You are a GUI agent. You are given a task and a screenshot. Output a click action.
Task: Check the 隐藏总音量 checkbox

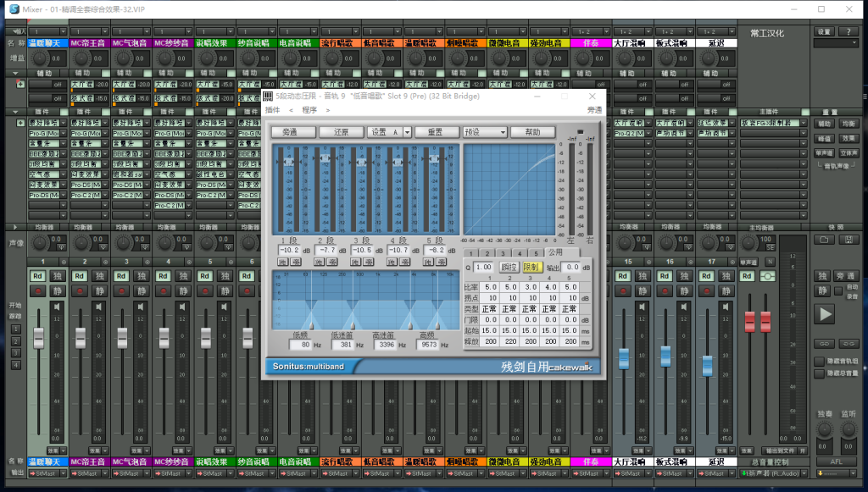pyautogui.click(x=820, y=373)
